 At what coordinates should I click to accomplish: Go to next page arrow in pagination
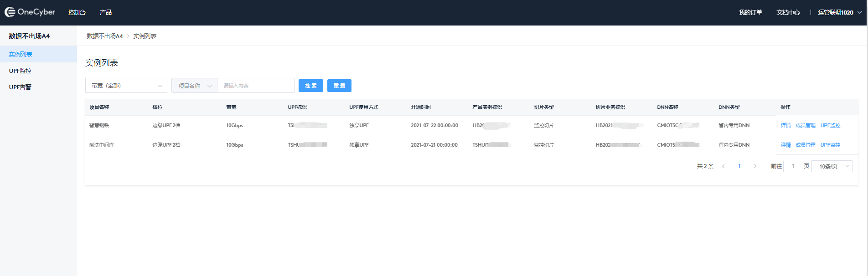(x=755, y=166)
